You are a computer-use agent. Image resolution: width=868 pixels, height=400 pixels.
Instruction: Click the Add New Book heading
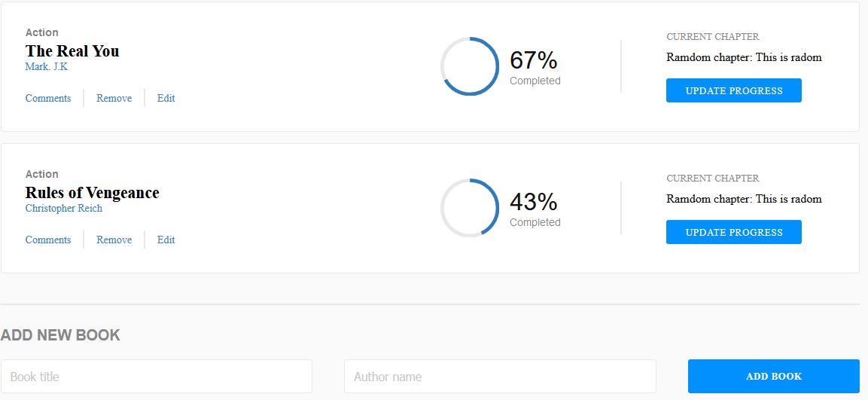(x=60, y=335)
